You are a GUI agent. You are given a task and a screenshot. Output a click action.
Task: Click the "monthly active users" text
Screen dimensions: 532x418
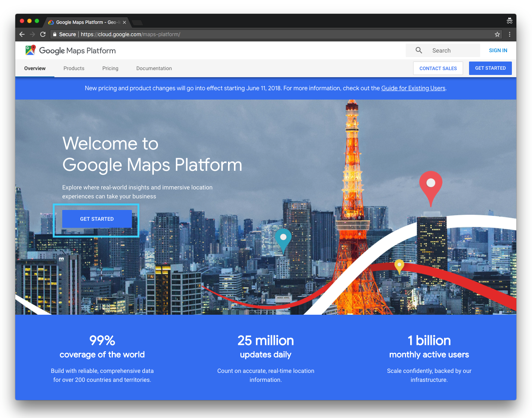pyautogui.click(x=429, y=355)
